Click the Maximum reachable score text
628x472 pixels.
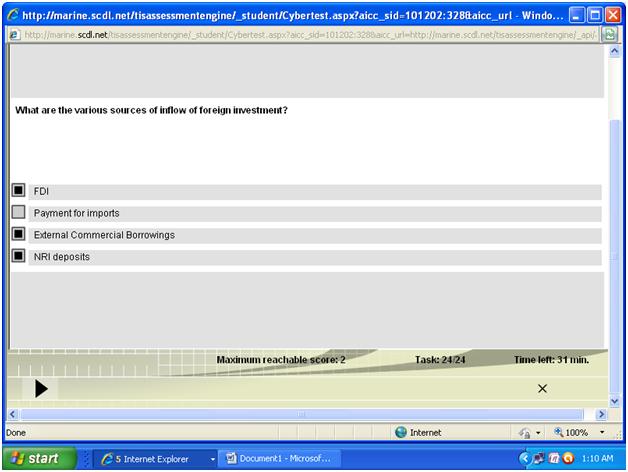[281, 360]
